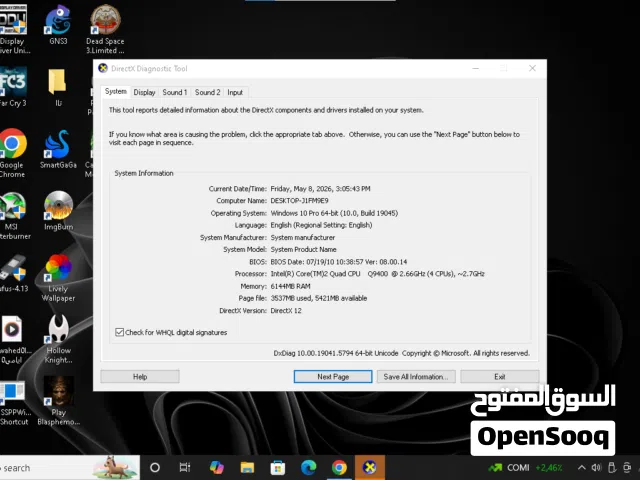
Task: Open Microsoft Store from the taskbar
Action: (x=278, y=468)
